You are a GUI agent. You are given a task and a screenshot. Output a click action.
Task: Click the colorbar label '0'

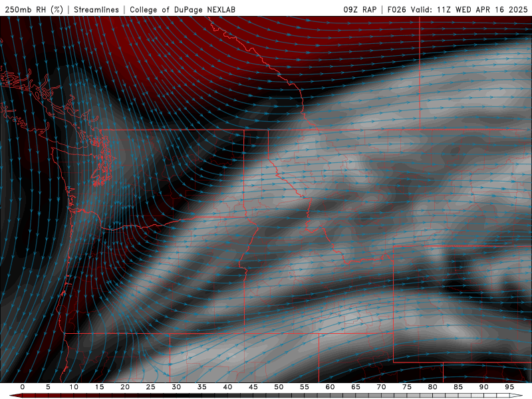click(x=23, y=387)
